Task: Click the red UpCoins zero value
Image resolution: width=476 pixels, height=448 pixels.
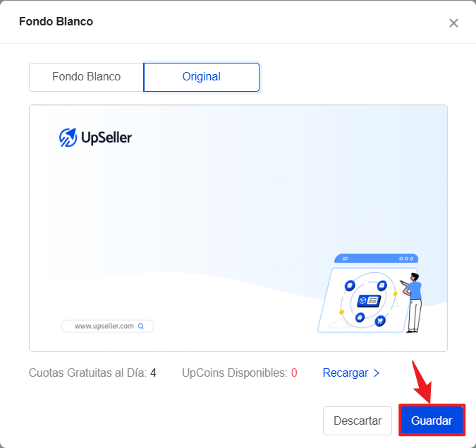Action: tap(294, 373)
